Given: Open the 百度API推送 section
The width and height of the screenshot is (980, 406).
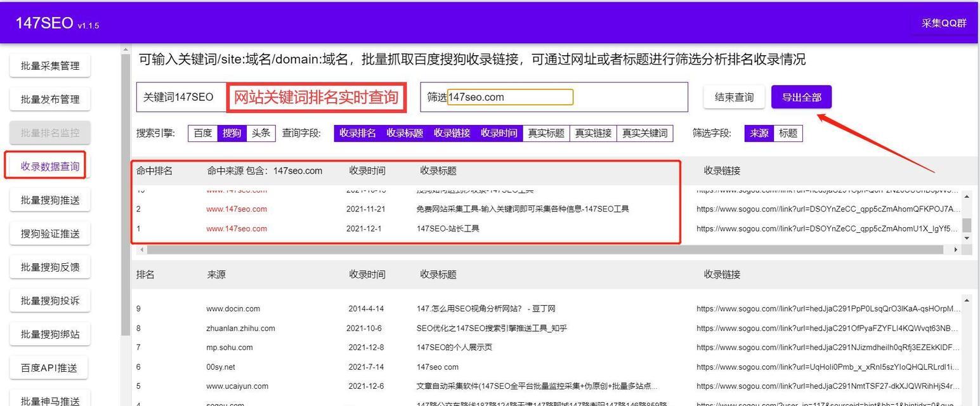Looking at the screenshot, I should pos(49,367).
